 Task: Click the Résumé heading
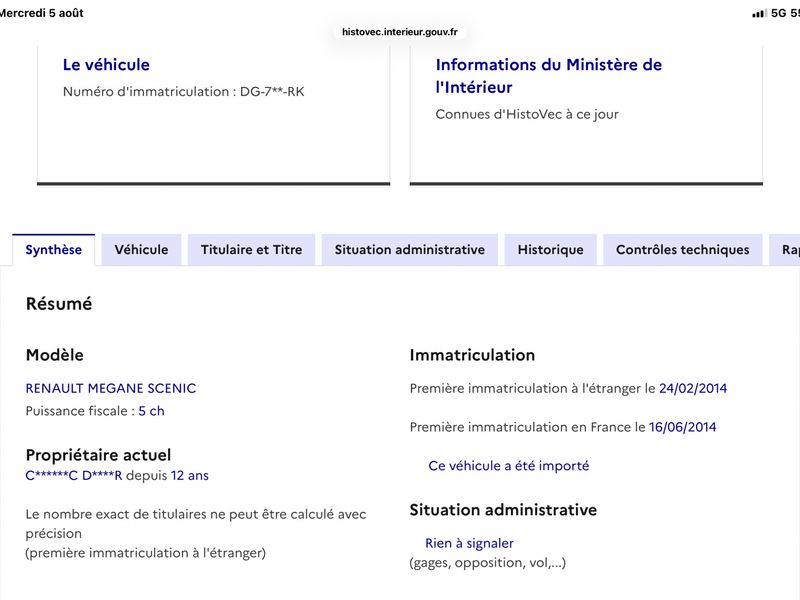[x=59, y=304]
